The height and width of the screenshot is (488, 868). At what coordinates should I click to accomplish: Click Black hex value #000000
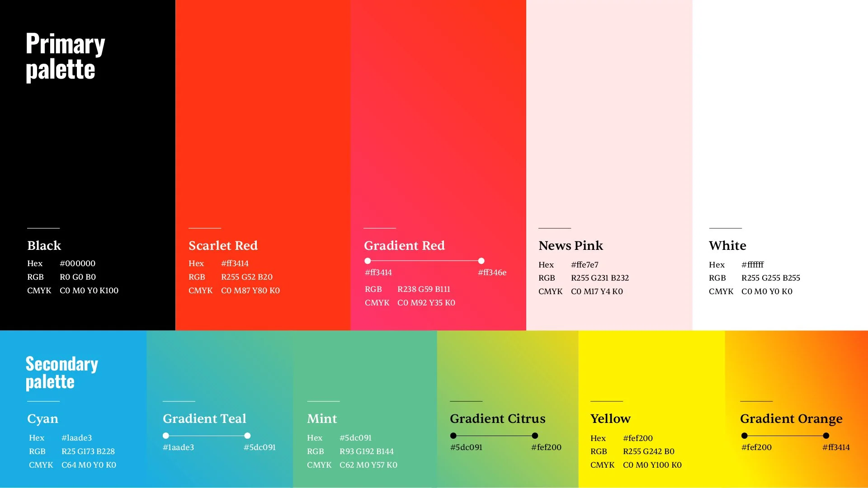pyautogui.click(x=77, y=263)
